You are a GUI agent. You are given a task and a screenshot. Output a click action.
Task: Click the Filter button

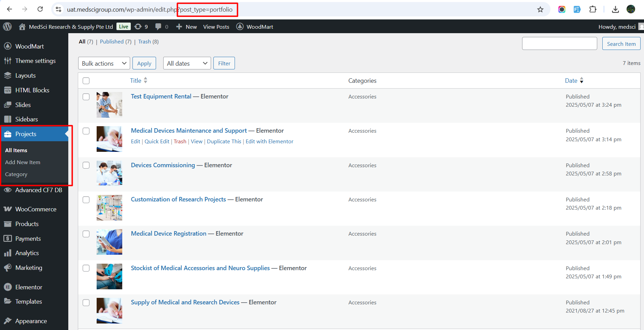tap(224, 63)
